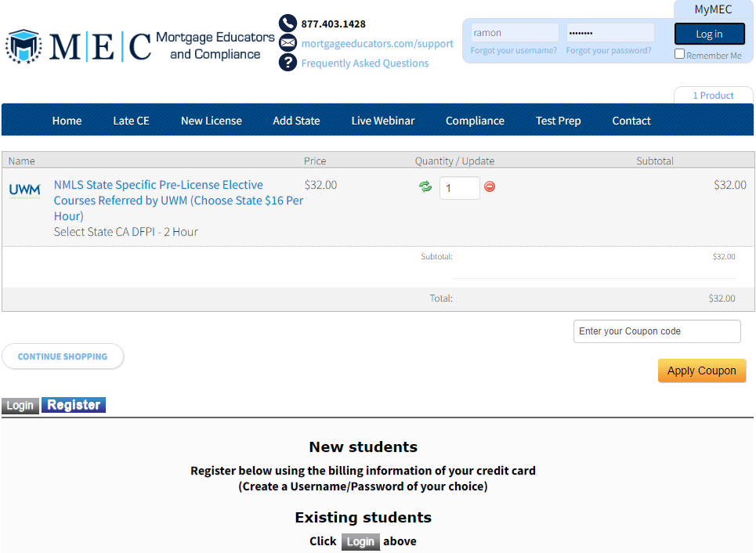Click the Mortgage Educators and Compliance title
This screenshot has width=756, height=553.
pyautogui.click(x=215, y=45)
